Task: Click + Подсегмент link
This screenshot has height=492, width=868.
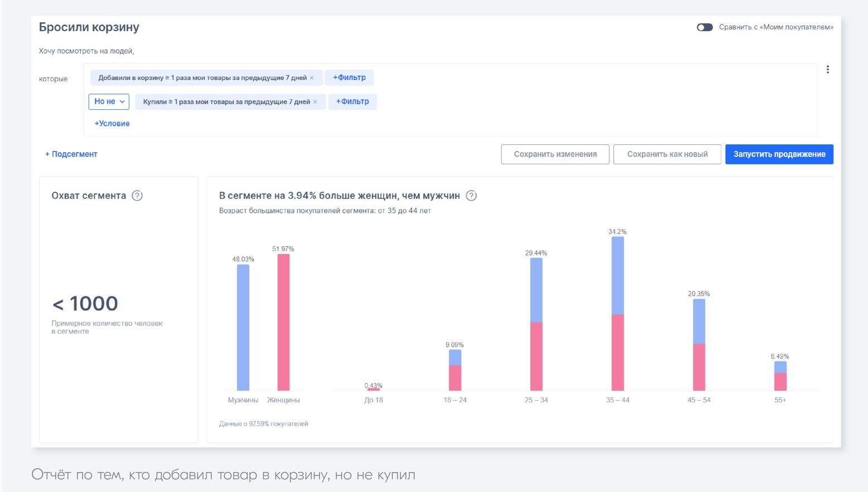Action: click(x=71, y=154)
